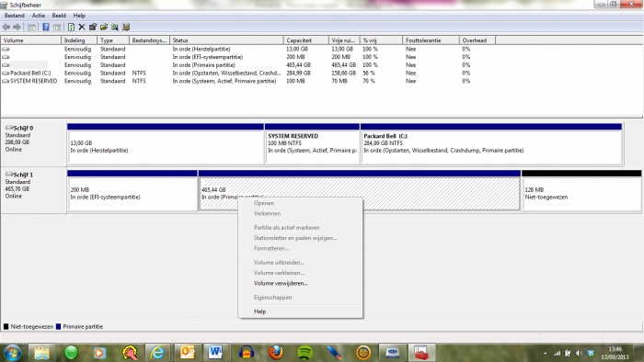Image resolution: width=644 pixels, height=362 pixels.
Task: Sort by the Capaciteit column header
Action: pos(306,40)
